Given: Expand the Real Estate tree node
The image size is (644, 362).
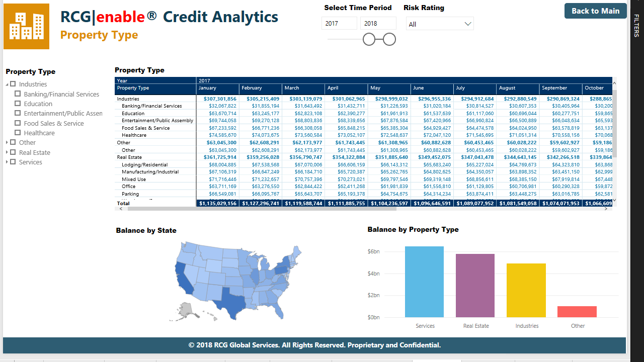Looking at the screenshot, I should [7, 152].
